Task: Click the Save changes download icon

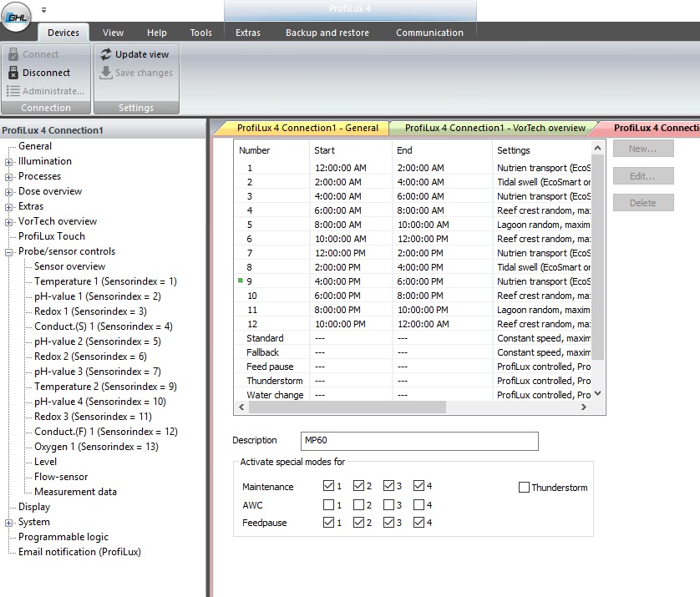Action: [x=106, y=73]
